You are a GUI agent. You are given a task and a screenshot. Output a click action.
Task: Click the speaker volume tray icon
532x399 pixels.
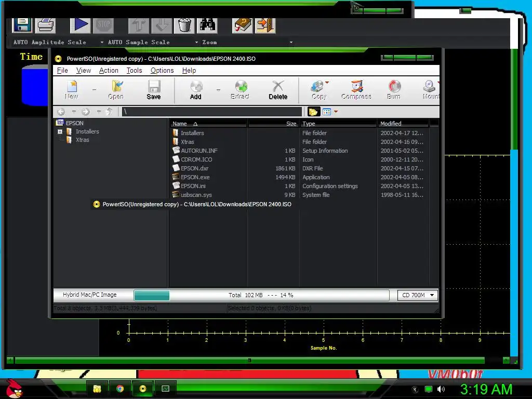441,389
